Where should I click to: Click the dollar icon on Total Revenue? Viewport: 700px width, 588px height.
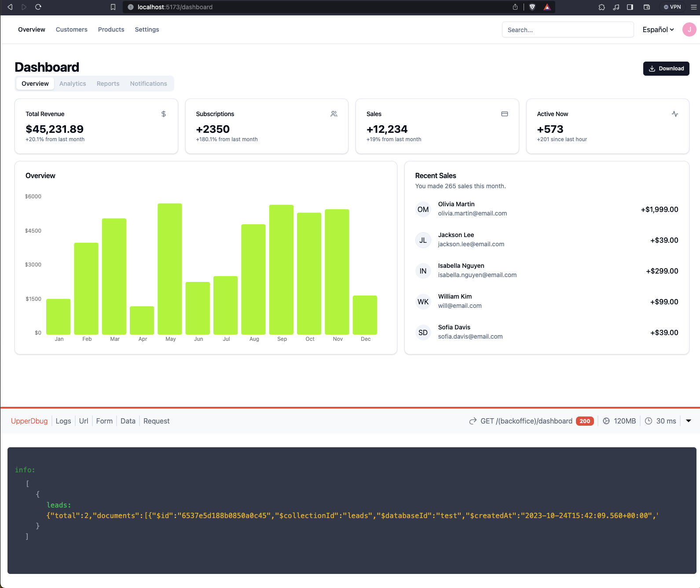point(164,114)
